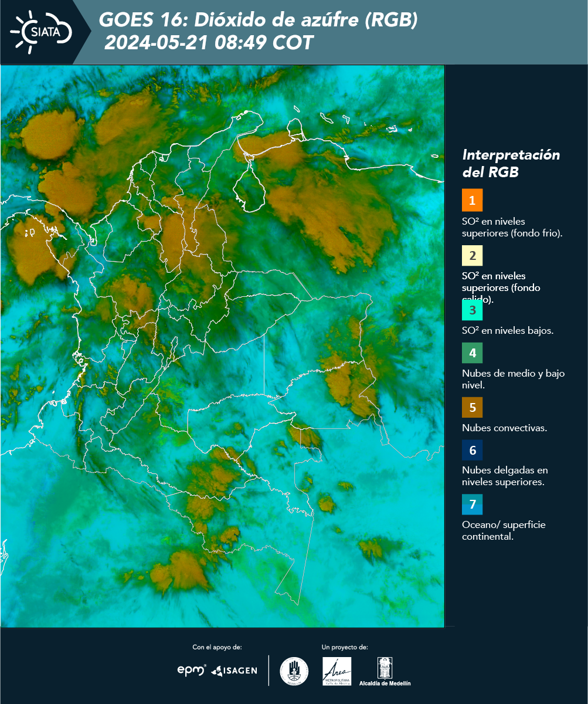Click 'Nubes delgadas en niveles superiores.' label
The image size is (588, 704).
pyautogui.click(x=505, y=476)
